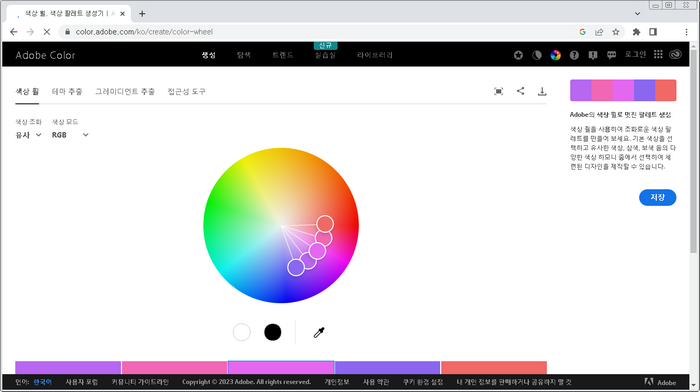Click the blue 저장 button

coord(658,197)
